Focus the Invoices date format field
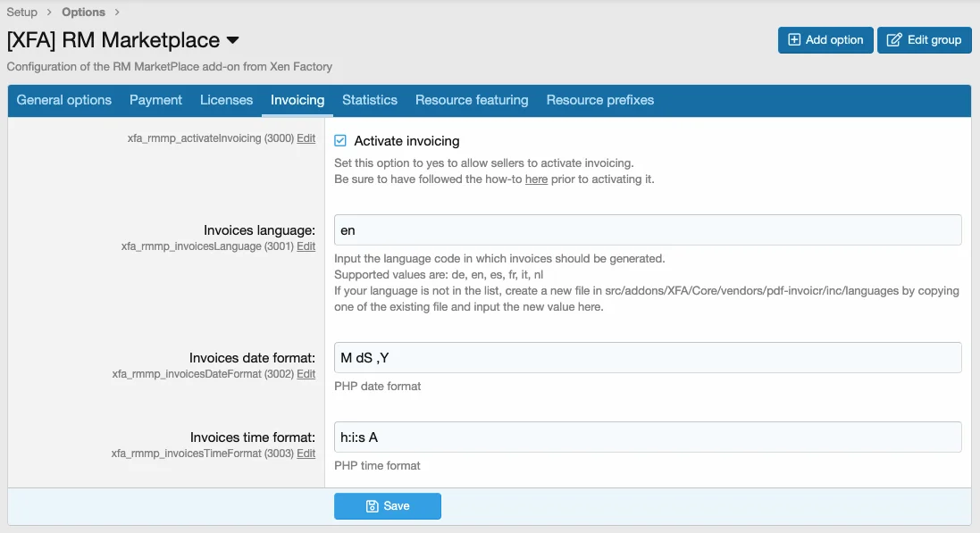This screenshot has height=533, width=980. [648, 358]
